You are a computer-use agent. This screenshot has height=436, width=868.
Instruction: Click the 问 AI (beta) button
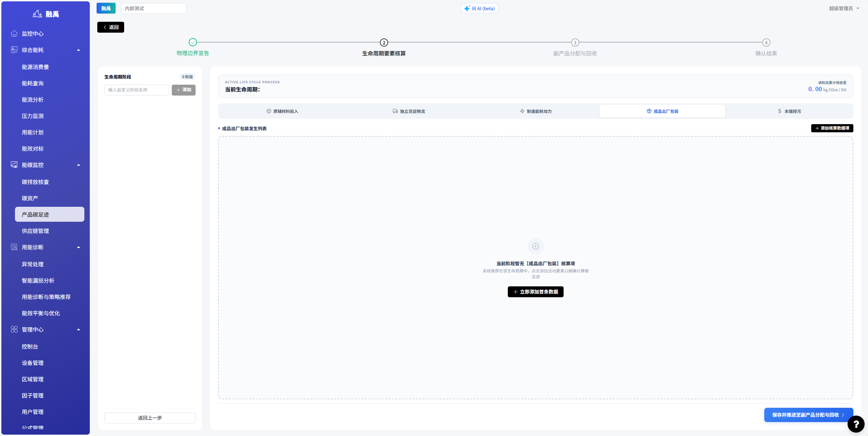point(479,9)
